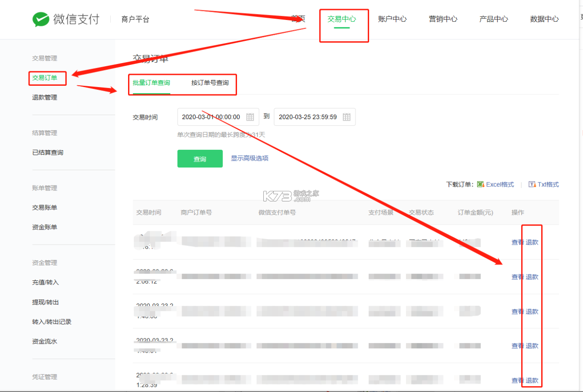This screenshot has width=583, height=392.
Task: Click the Txt download icon
Action: [532, 185]
